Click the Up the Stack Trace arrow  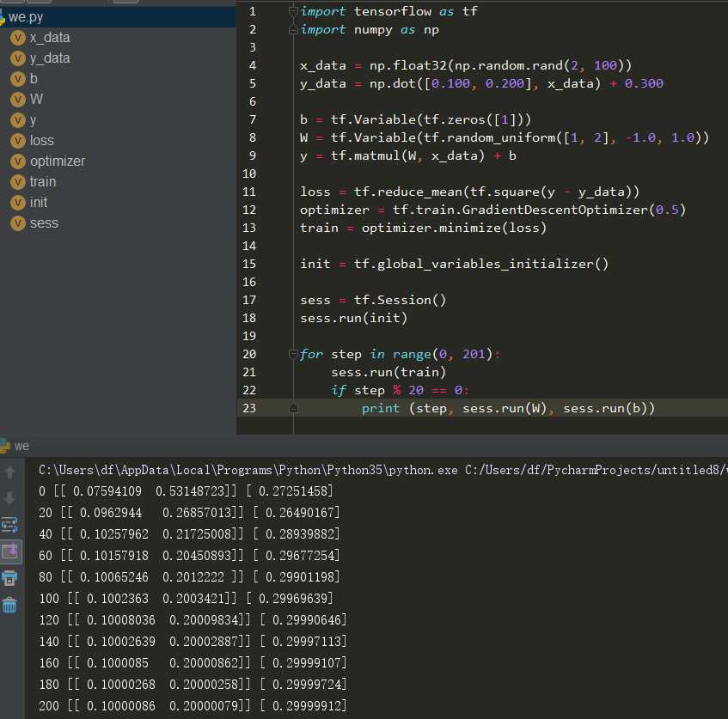pos(9,472)
